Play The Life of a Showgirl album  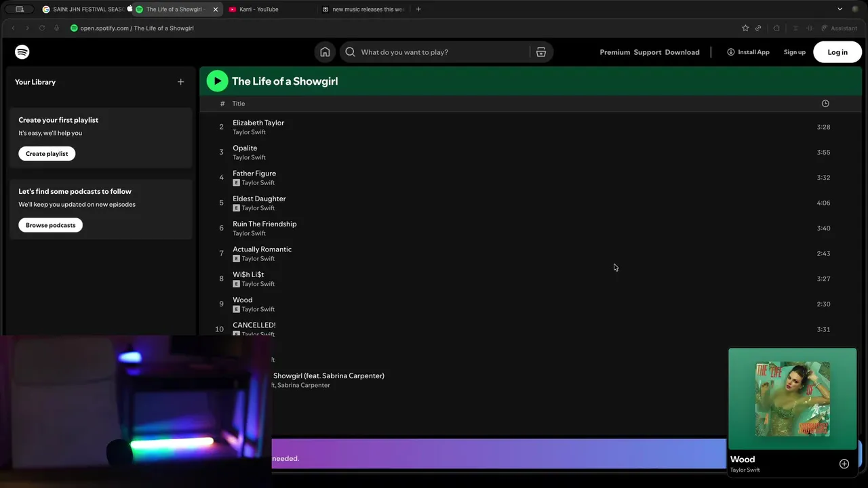(x=217, y=81)
